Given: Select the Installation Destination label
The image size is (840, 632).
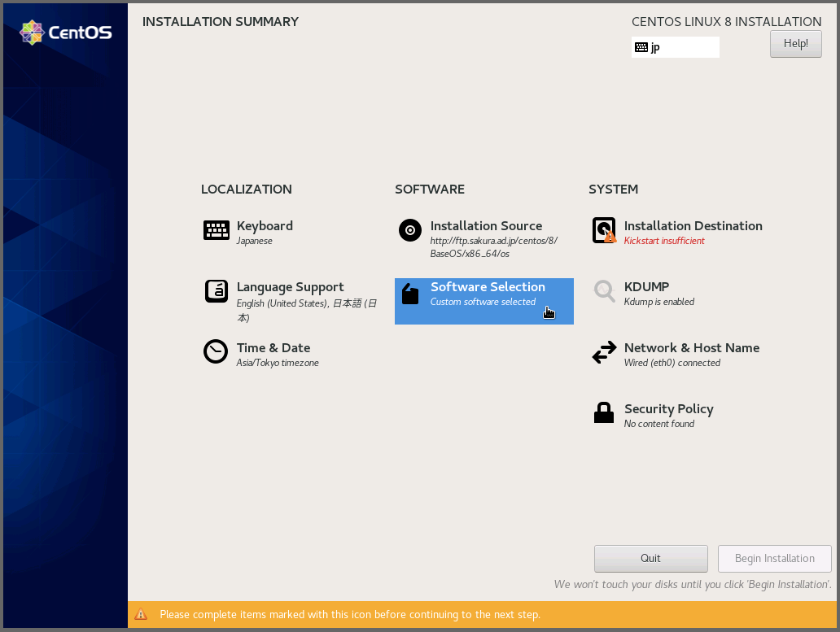Looking at the screenshot, I should pos(693,226).
